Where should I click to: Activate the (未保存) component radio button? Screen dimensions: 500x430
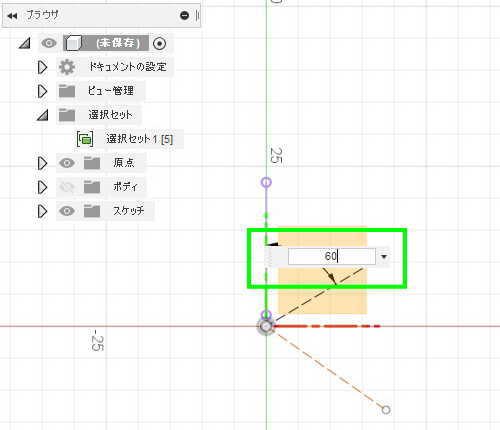(x=159, y=44)
